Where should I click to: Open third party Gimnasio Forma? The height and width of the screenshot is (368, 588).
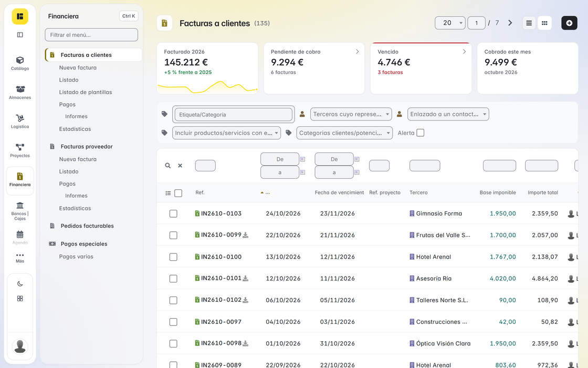tap(439, 213)
